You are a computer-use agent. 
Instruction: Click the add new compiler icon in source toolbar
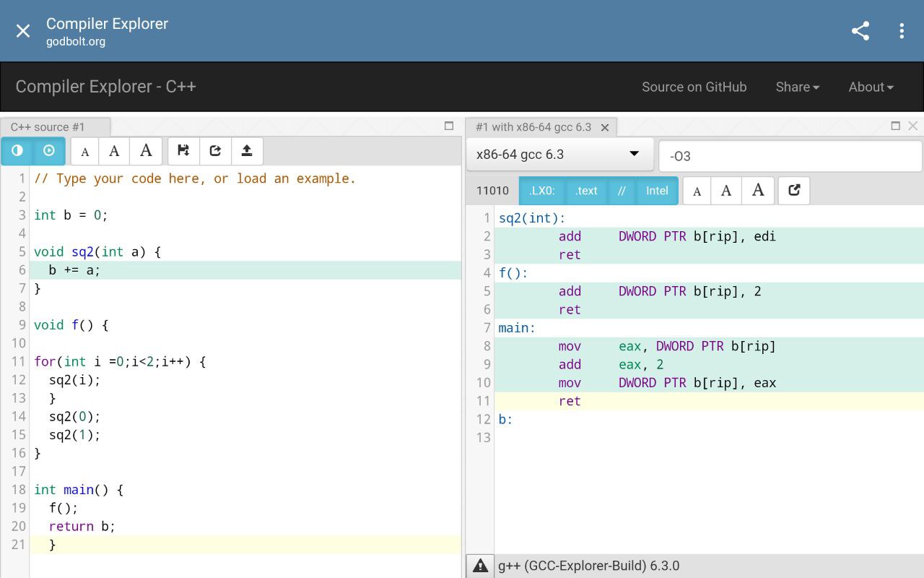215,151
